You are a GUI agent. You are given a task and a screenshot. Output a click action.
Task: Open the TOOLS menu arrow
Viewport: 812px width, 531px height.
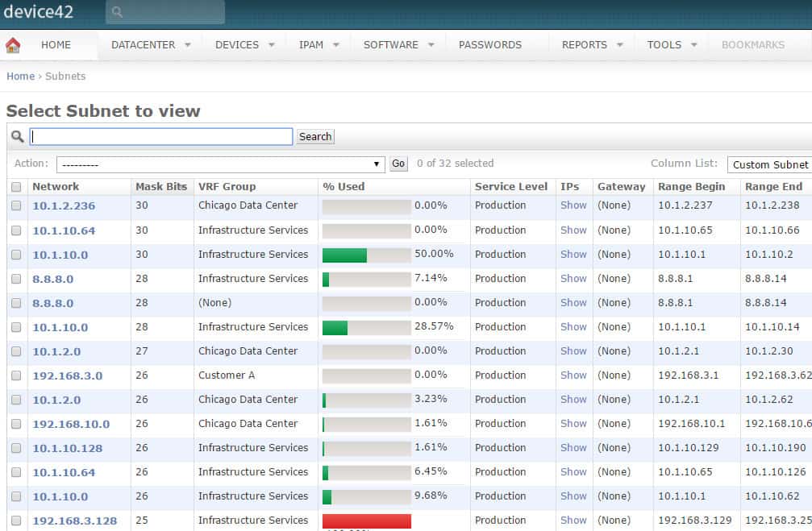694,45
